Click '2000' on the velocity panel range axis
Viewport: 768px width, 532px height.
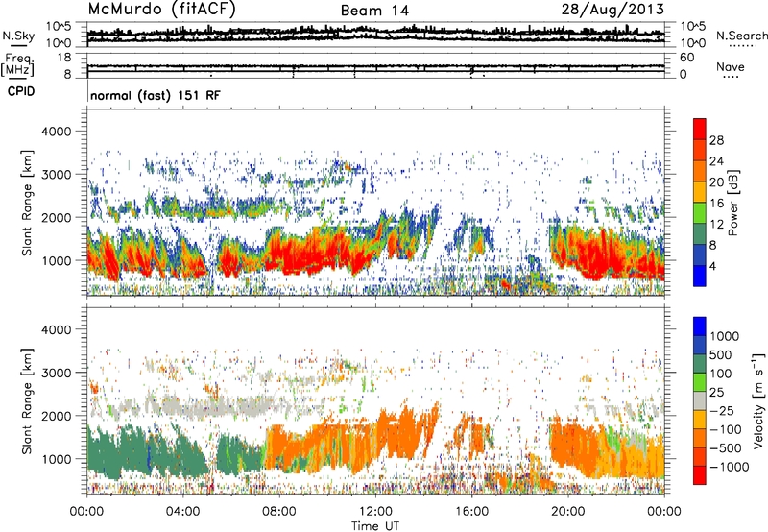tap(56, 416)
